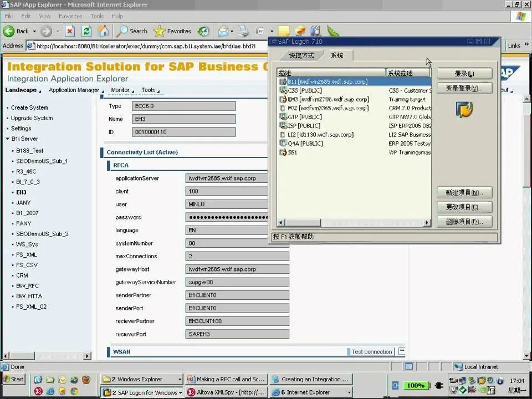Screen dimensions: 532x399
Task: Click the applicationServer input field
Action: pos(226,178)
